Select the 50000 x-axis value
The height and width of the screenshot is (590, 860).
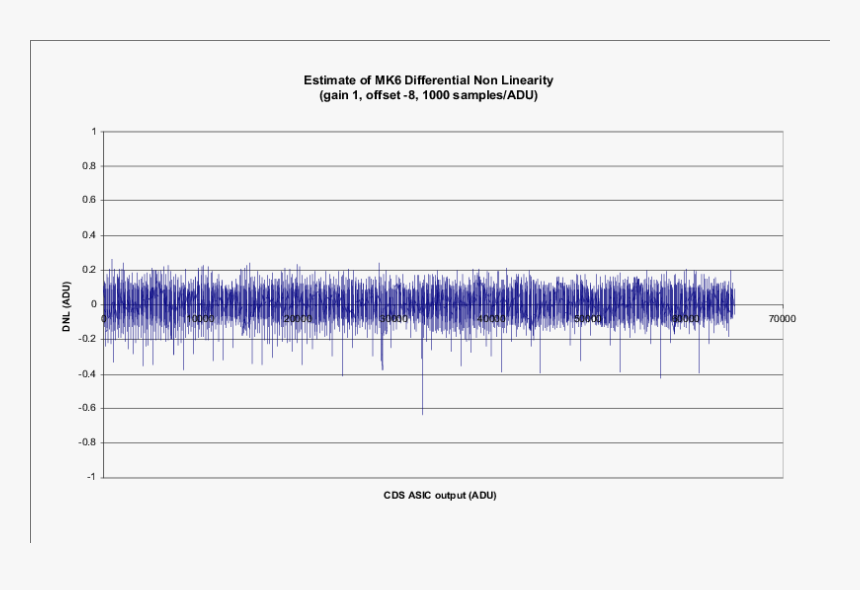click(588, 317)
